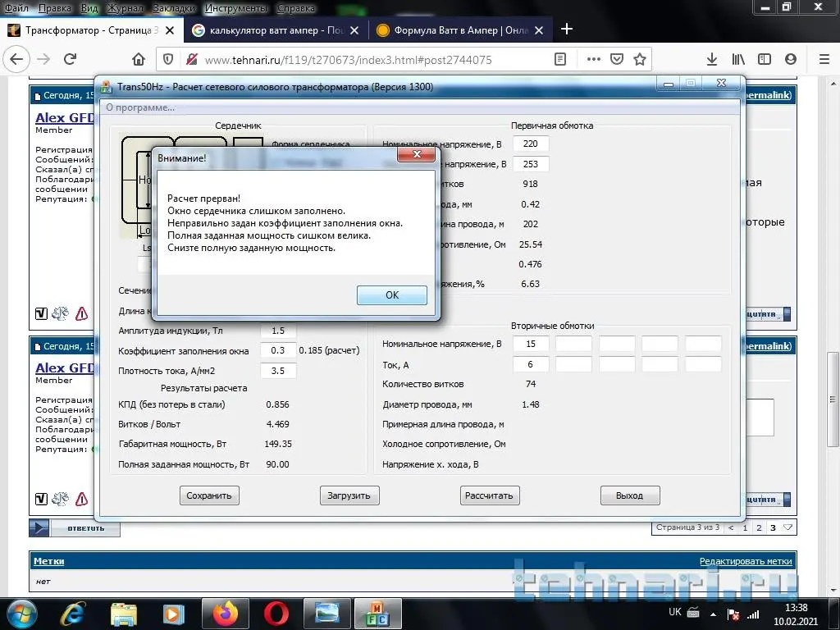This screenshot has width=840, height=630.
Task: Open the media player taskbar icon
Action: click(173, 614)
